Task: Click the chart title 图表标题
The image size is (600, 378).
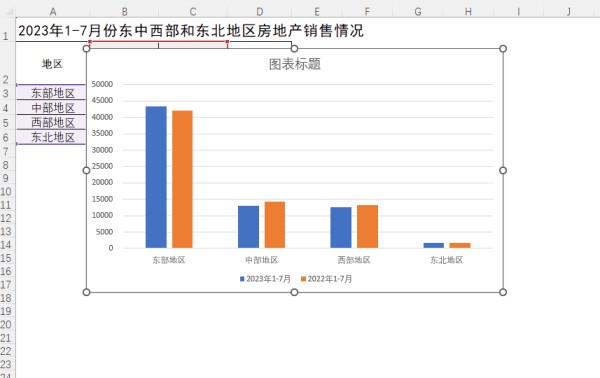Action: [x=295, y=64]
